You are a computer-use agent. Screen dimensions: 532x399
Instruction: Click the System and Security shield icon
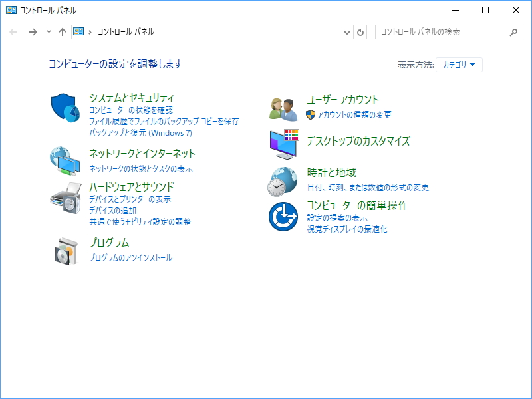click(65, 106)
